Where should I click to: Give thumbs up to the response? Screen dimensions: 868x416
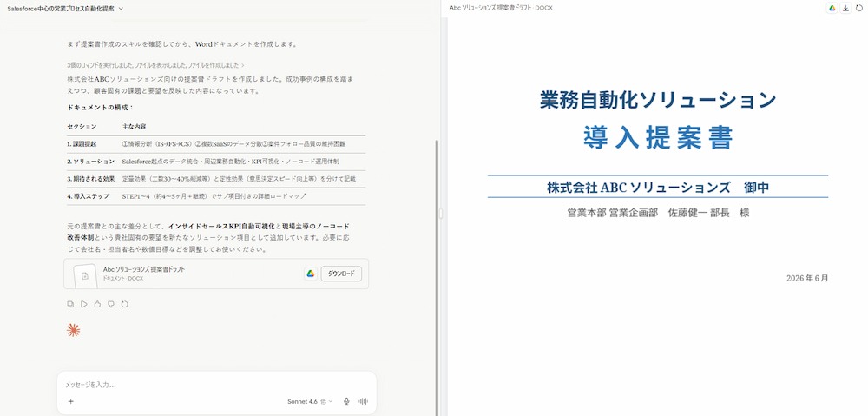point(97,304)
